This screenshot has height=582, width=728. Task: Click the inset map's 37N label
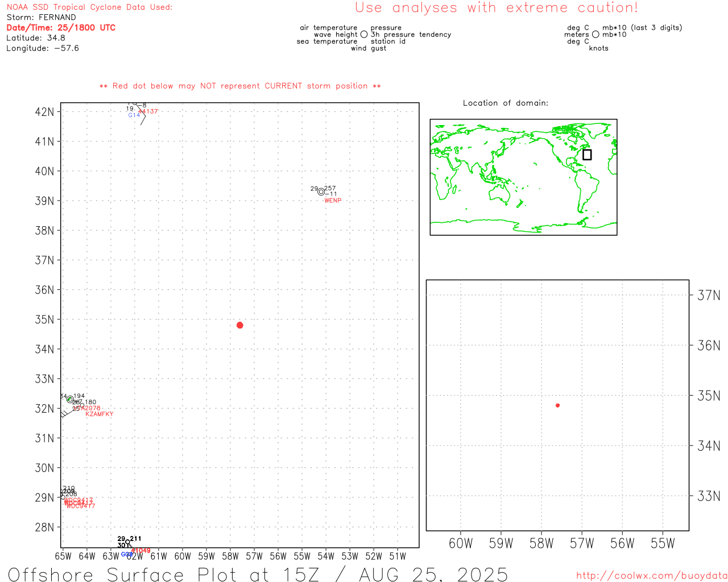coord(709,295)
